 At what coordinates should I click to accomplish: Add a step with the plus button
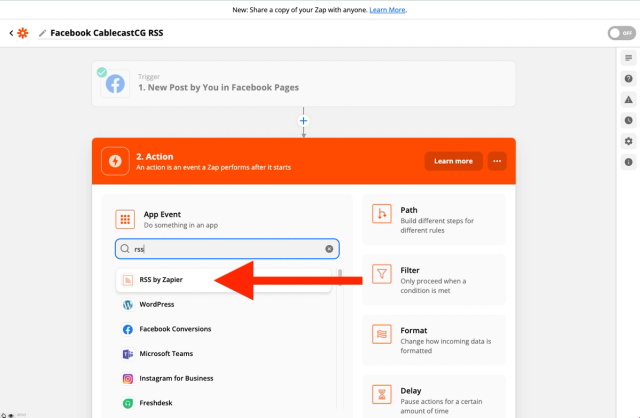[303, 121]
